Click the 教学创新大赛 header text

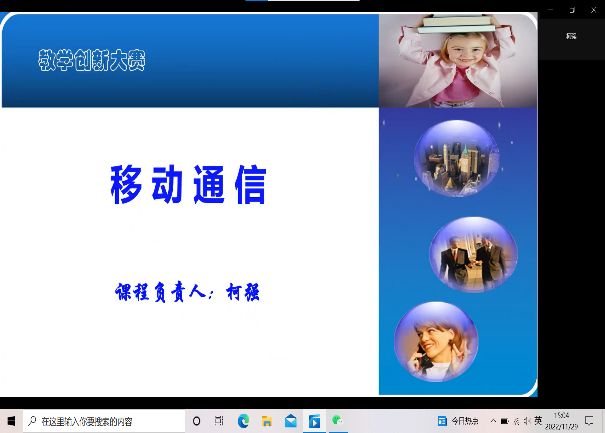click(x=92, y=61)
